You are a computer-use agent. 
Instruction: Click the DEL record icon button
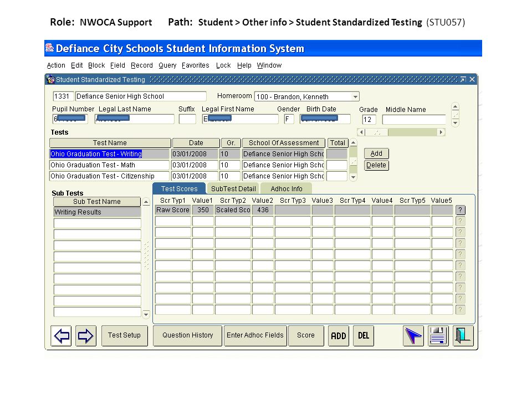[364, 336]
